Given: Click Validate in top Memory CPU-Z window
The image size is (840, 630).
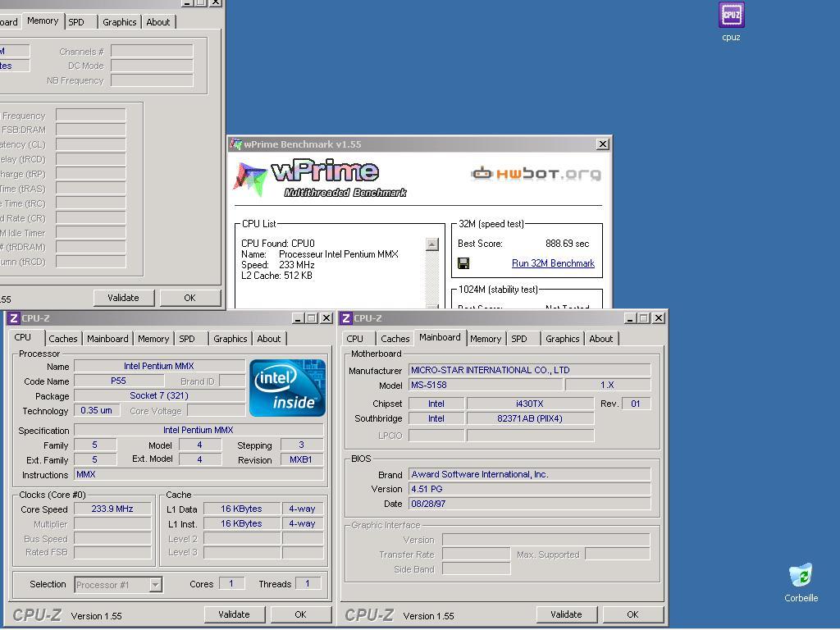Looking at the screenshot, I should (x=123, y=298).
